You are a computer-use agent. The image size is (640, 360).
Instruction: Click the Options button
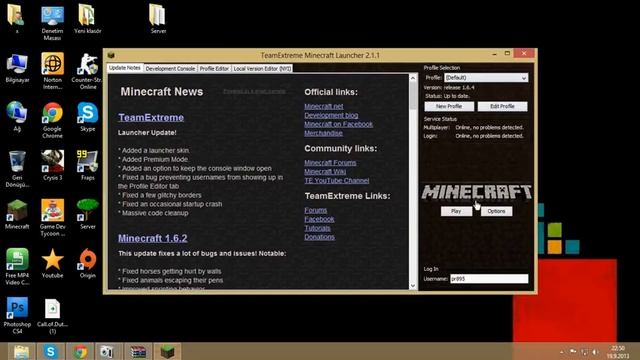(x=496, y=211)
